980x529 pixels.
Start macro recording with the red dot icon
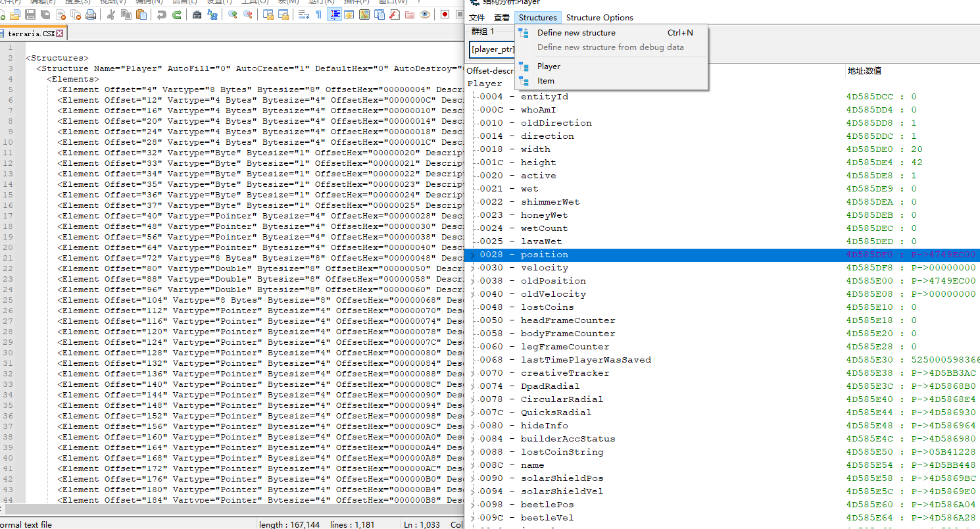tap(445, 14)
